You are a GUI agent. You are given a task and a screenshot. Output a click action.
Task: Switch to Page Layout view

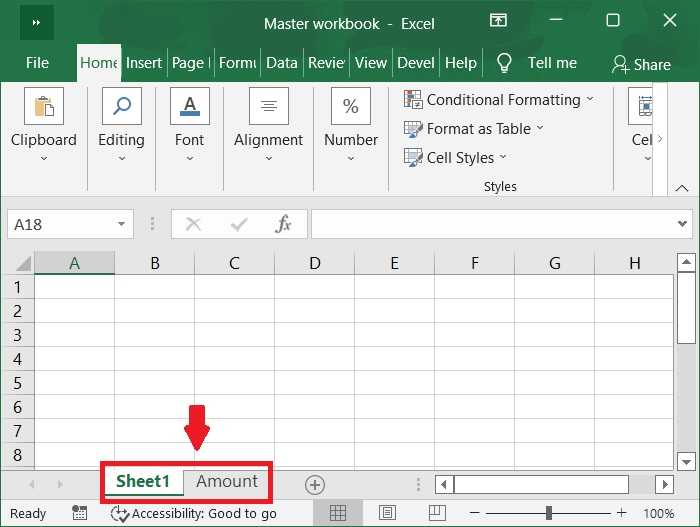(x=387, y=513)
